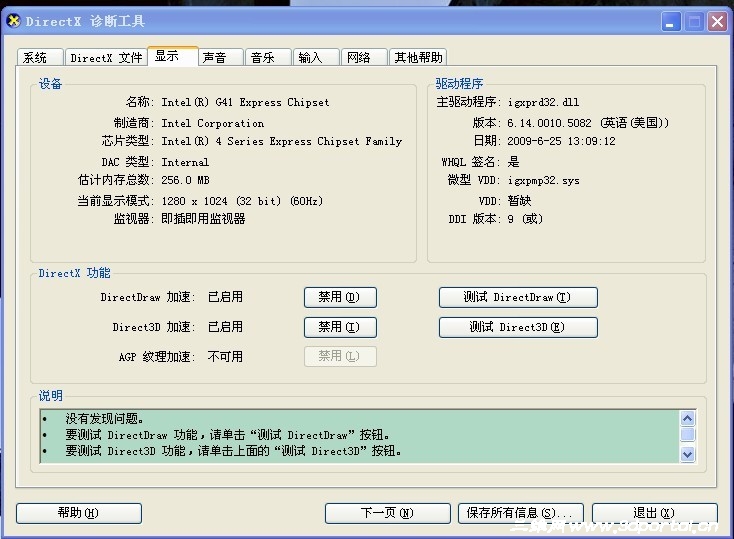Viewport: 734px width, 539px height.
Task: Switch to the 输入 tab
Action: (x=316, y=57)
